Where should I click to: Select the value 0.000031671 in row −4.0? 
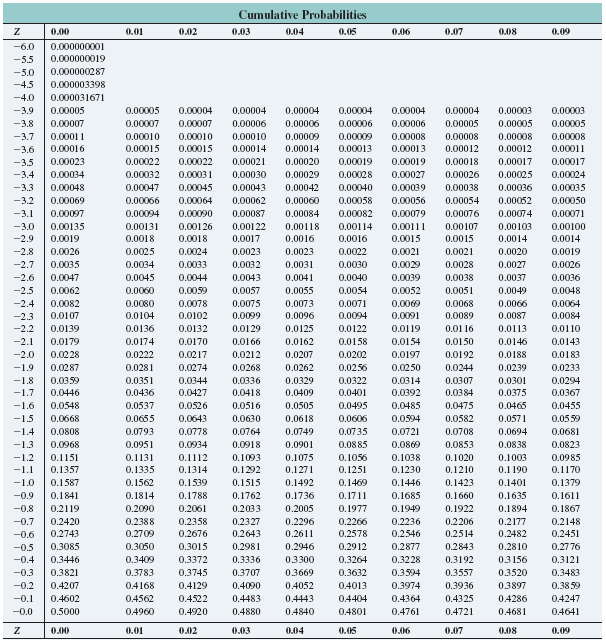pyautogui.click(x=78, y=98)
